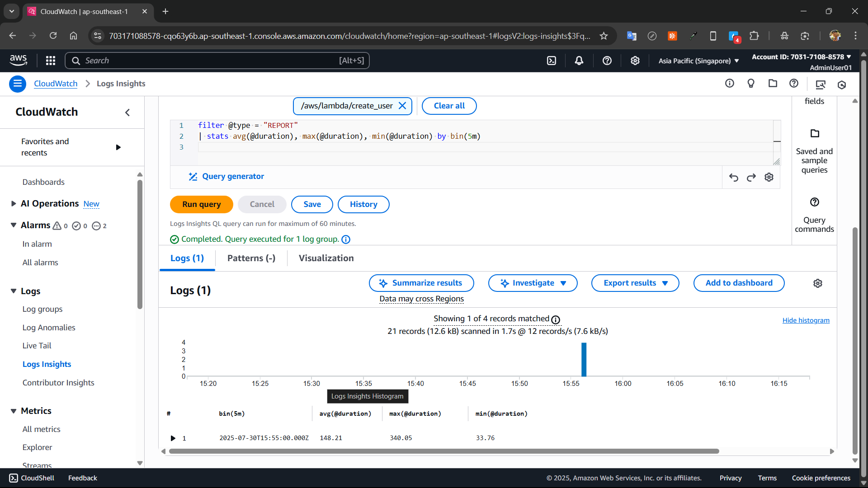Click the results horizontal scrollbar
Viewport: 868px width, 488px height.
(444, 451)
